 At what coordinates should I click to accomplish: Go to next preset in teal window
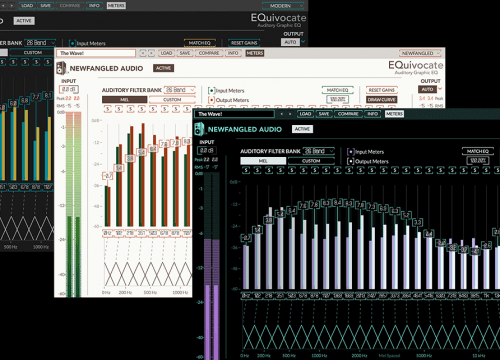pos(290,114)
